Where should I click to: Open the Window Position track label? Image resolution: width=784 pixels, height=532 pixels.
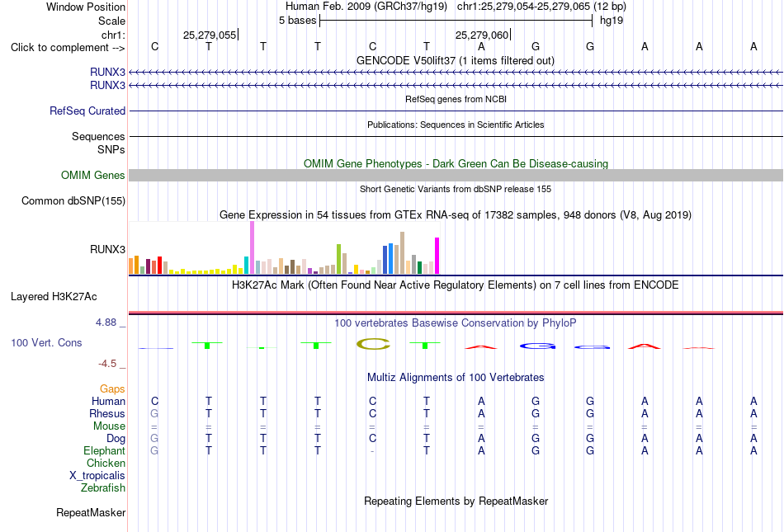pyautogui.click(x=86, y=7)
